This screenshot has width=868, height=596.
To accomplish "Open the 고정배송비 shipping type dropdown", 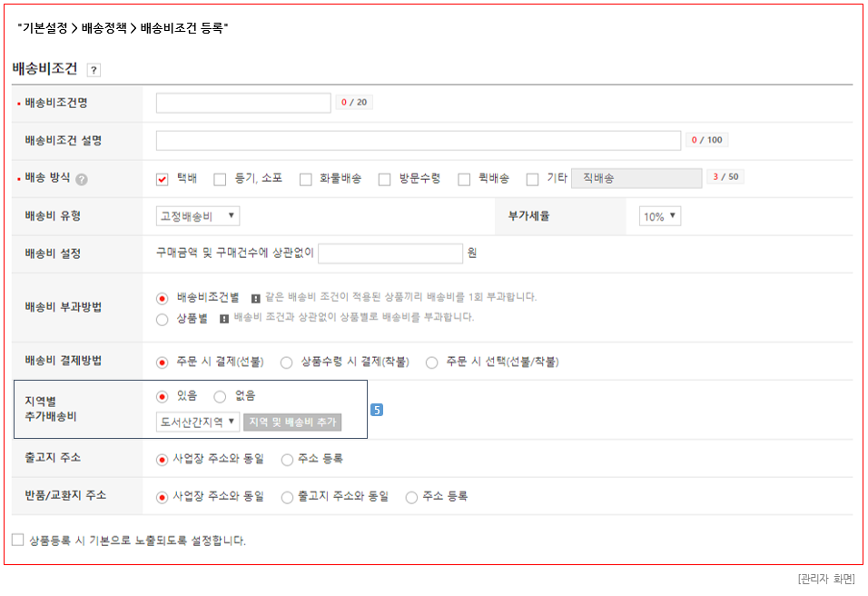I will coord(198,216).
